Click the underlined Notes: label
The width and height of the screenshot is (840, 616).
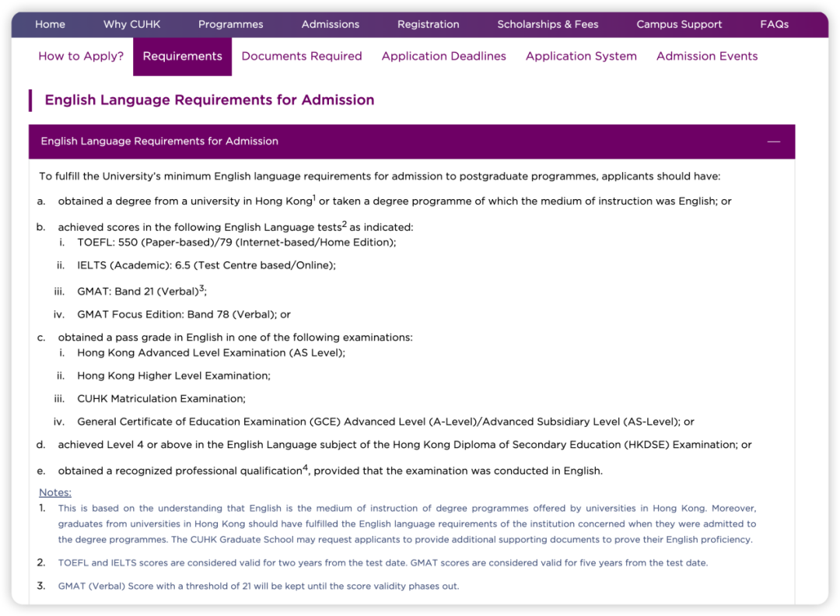(x=54, y=492)
